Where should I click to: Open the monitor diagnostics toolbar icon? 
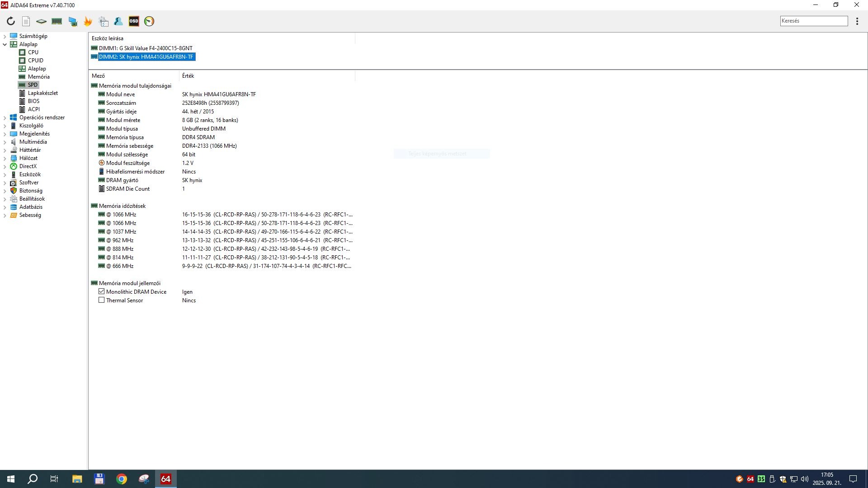tap(72, 21)
